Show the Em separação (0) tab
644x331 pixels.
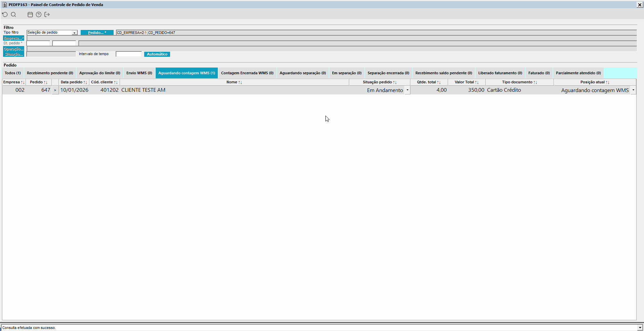347,73
